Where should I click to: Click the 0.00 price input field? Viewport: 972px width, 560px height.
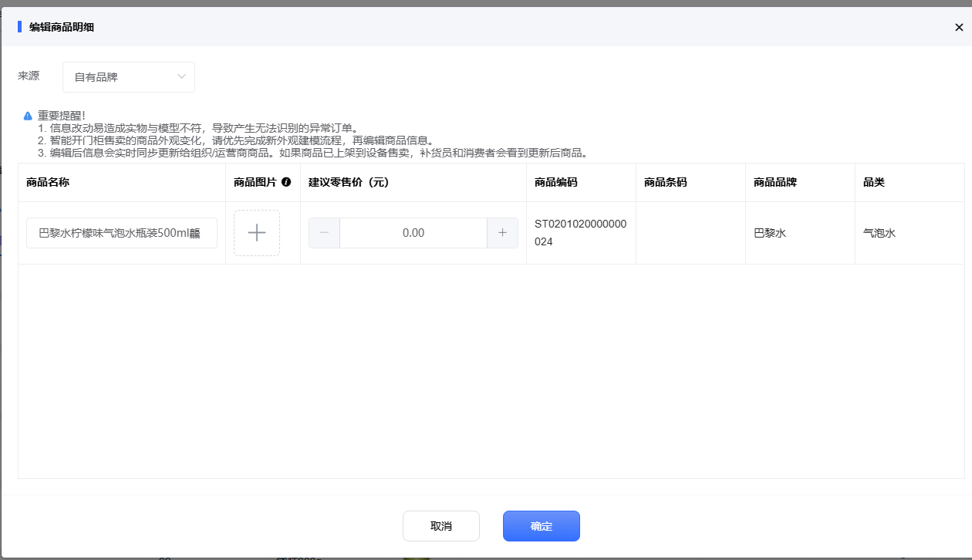coord(413,233)
